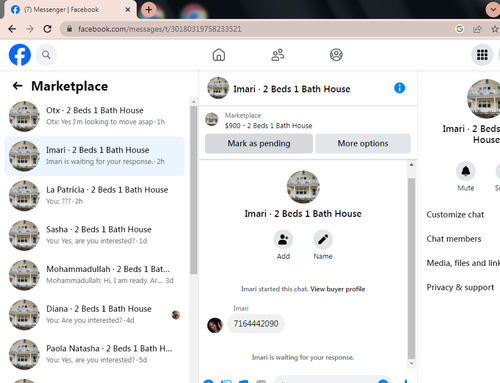Click chat header Imari 2 Beds 1 Bath House
Viewport: 500px width, 383px height.
click(292, 89)
